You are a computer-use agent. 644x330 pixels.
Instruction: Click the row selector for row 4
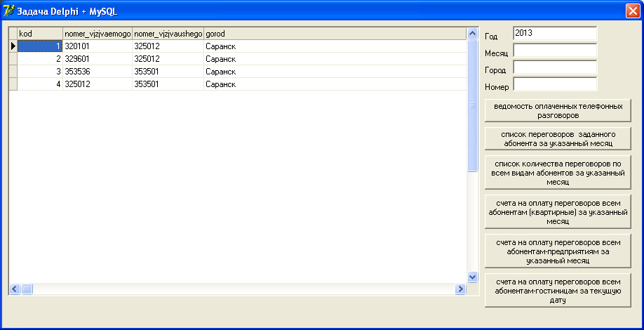pyautogui.click(x=13, y=84)
